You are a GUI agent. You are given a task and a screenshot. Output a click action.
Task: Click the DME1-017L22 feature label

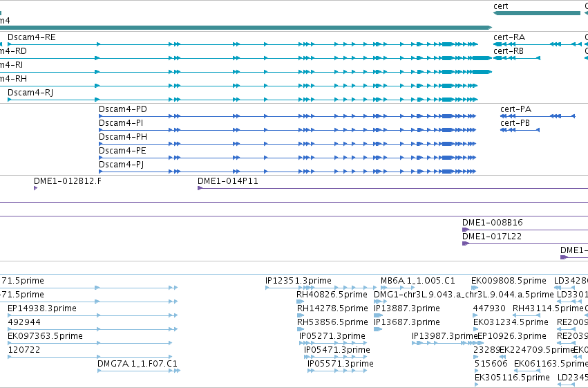[x=492, y=237]
